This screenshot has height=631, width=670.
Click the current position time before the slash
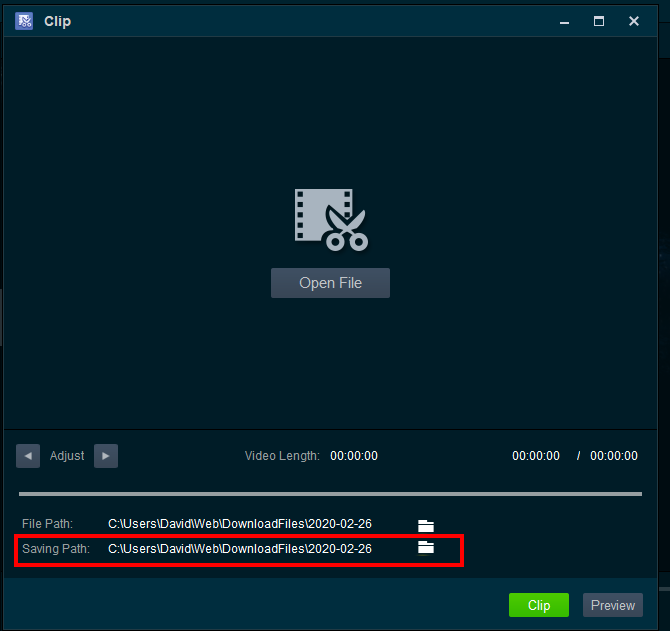[x=536, y=456]
